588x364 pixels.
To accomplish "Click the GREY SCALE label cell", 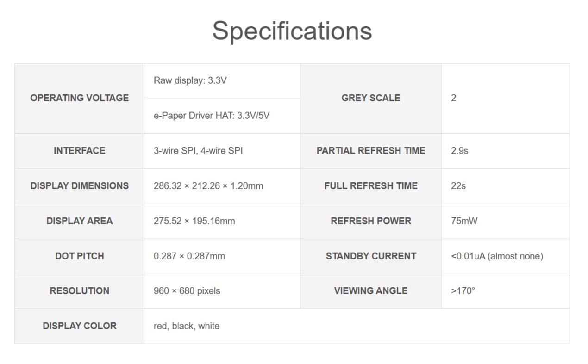I will click(371, 98).
